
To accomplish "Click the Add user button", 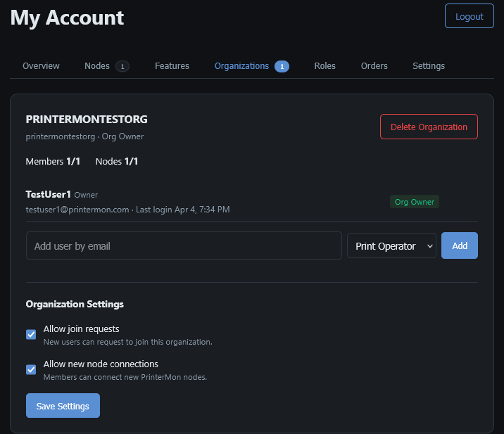I will (x=459, y=246).
